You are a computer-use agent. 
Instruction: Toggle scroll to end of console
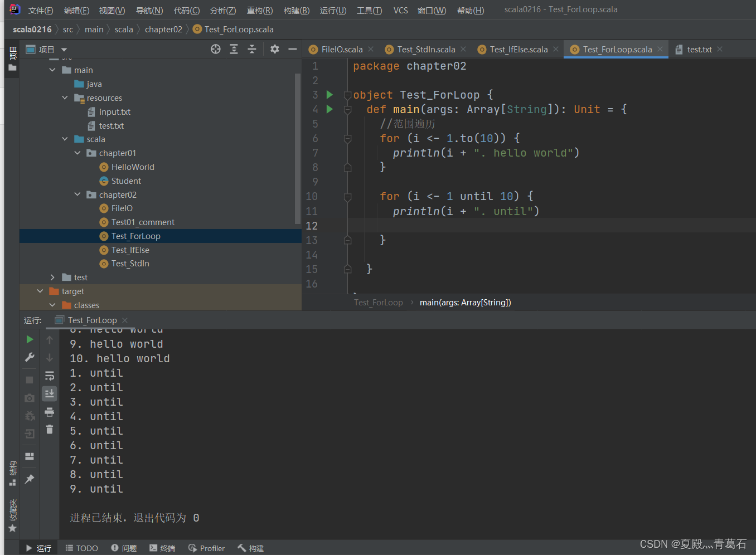(x=50, y=393)
